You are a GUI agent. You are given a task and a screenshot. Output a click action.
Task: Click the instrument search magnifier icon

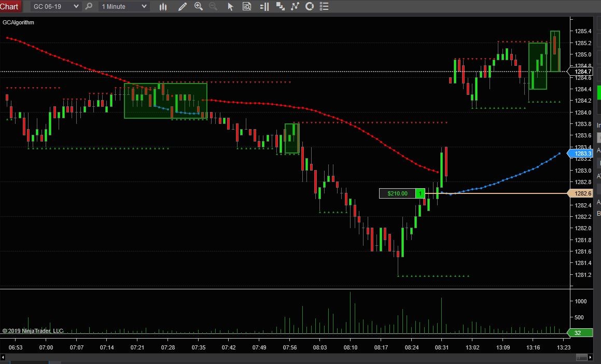(x=89, y=6)
